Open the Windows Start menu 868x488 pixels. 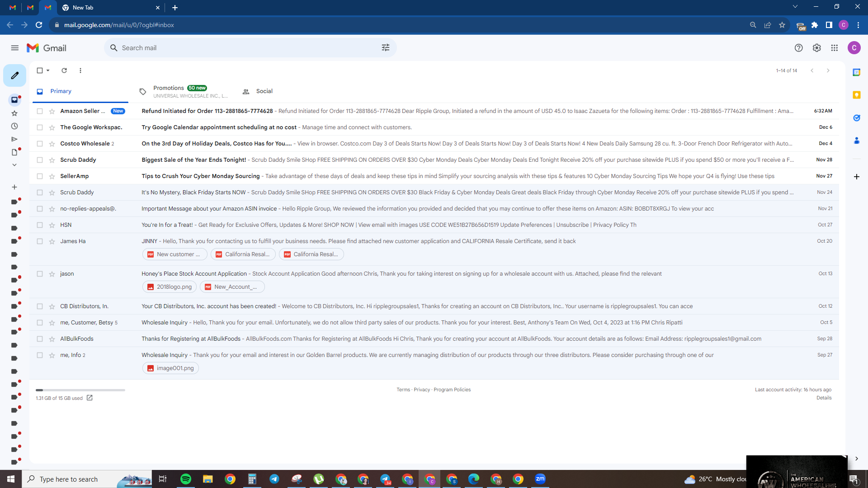tap(11, 479)
